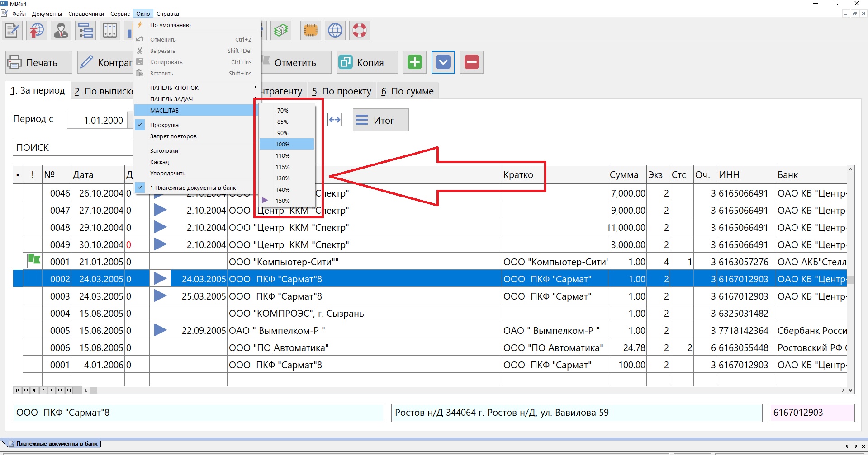Click the binders archive icon
The height and width of the screenshot is (455, 868).
(110, 31)
